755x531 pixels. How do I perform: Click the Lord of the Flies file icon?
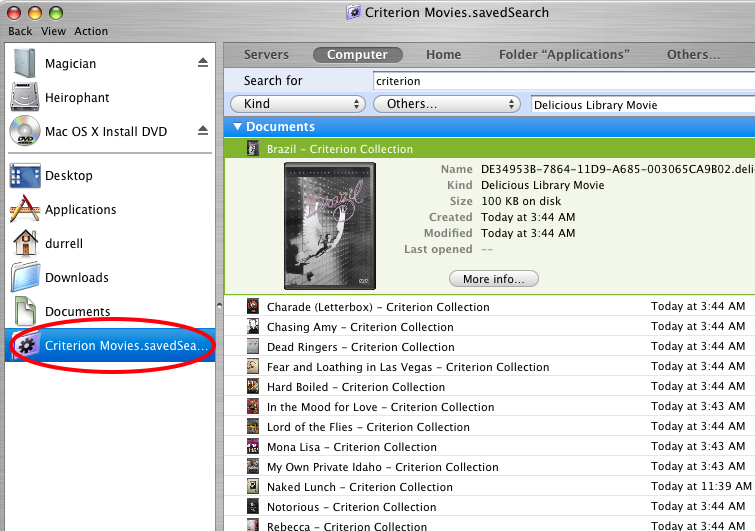pyautogui.click(x=253, y=427)
